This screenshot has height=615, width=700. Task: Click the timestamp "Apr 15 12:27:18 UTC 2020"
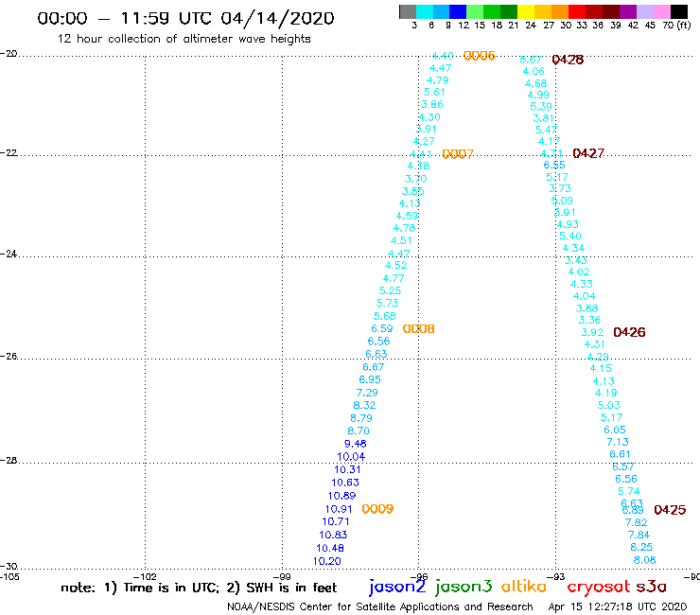(618, 607)
